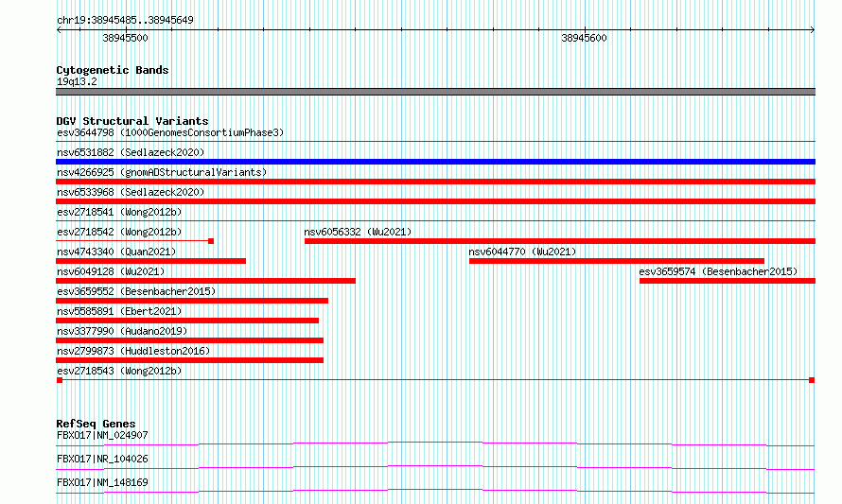Open gene FBXO17|NR_104026 label
Image resolution: width=842 pixels, height=504 pixels.
(102, 459)
